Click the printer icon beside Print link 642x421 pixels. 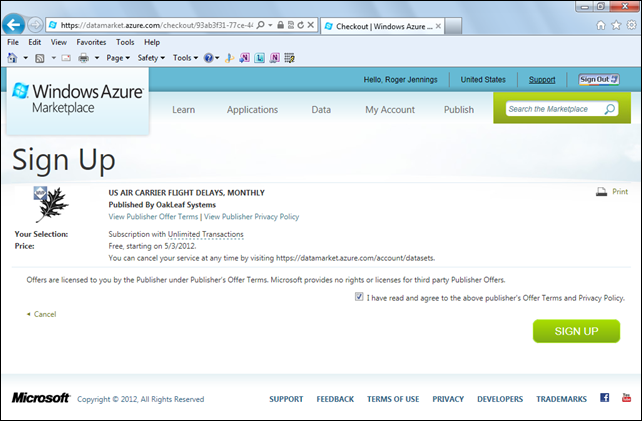pyautogui.click(x=601, y=192)
